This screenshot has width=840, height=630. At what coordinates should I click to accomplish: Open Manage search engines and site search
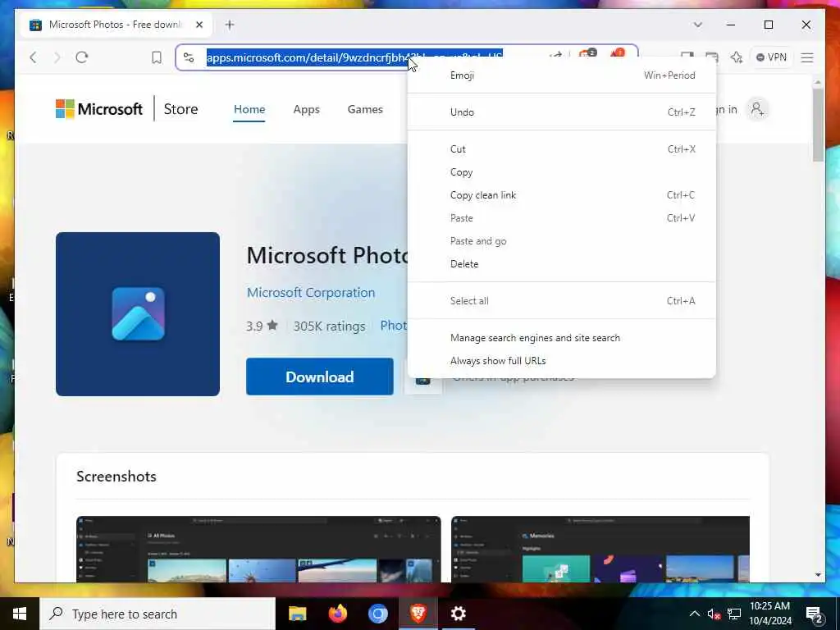coord(561,337)
